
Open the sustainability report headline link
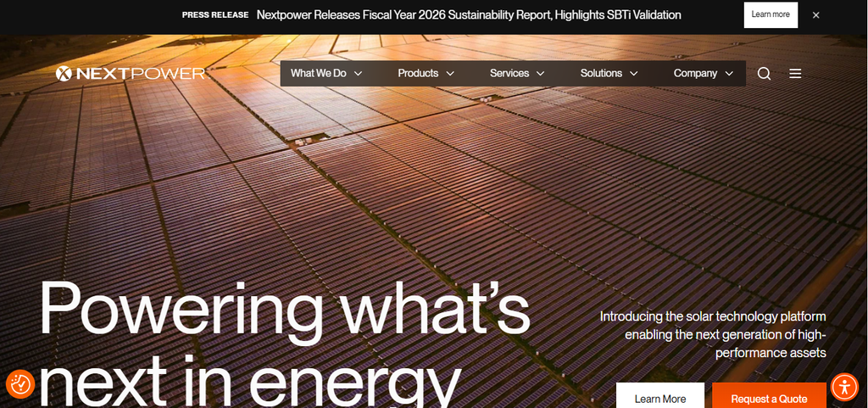[x=469, y=15]
